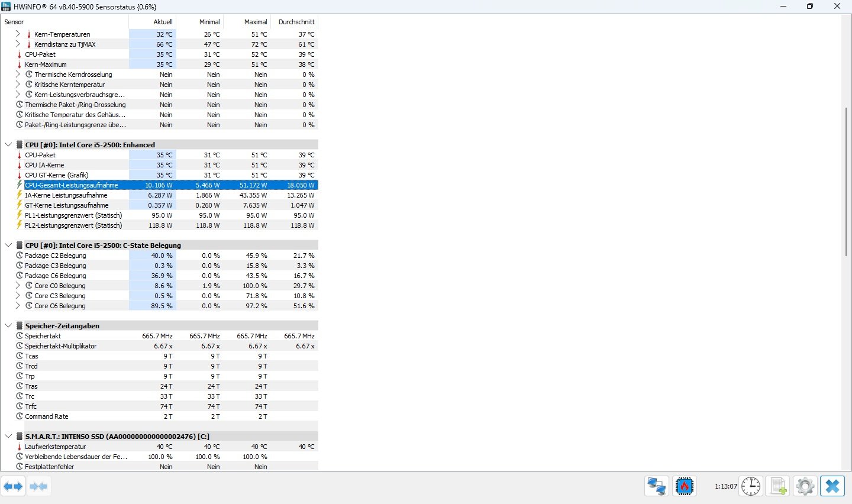852x504 pixels.
Task: Click clock icon beside Speichertakt row
Action: pos(20,336)
